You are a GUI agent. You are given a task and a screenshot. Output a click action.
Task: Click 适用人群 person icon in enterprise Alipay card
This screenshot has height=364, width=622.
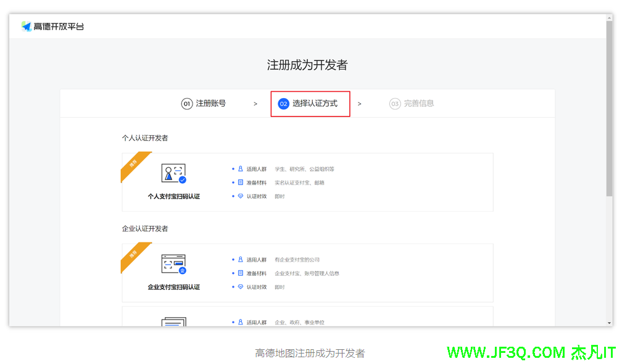[241, 260]
